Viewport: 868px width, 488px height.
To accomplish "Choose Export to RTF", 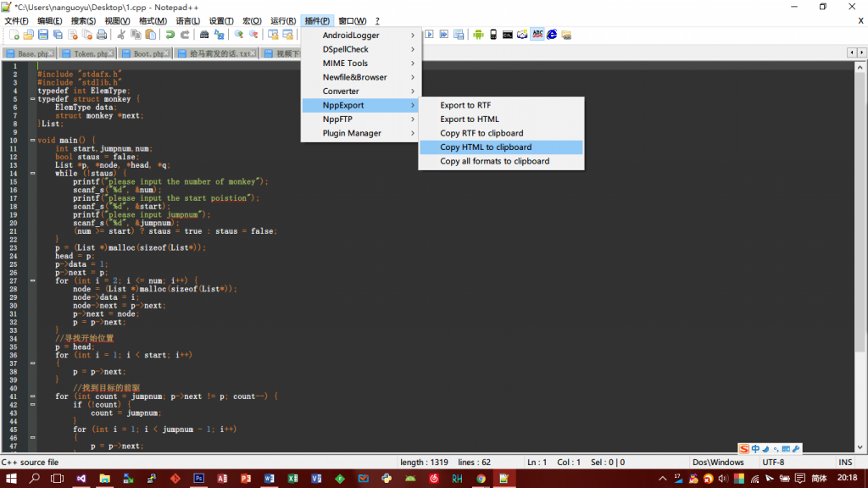I will tap(501, 105).
